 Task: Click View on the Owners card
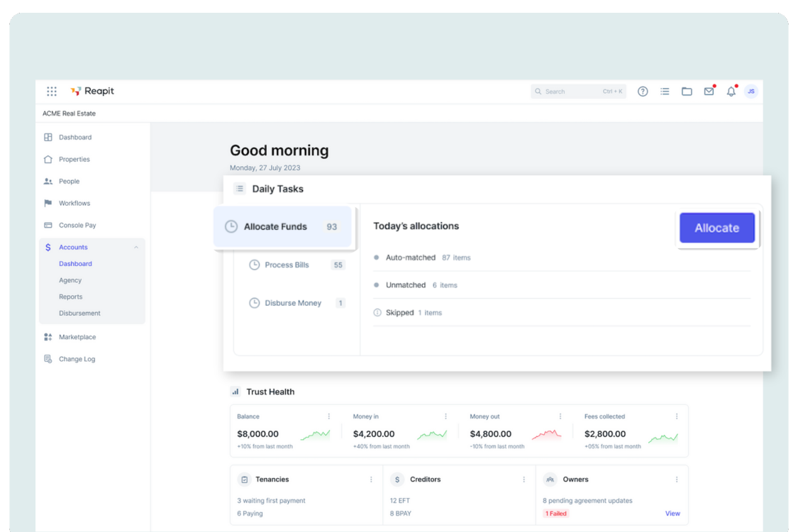tap(672, 513)
